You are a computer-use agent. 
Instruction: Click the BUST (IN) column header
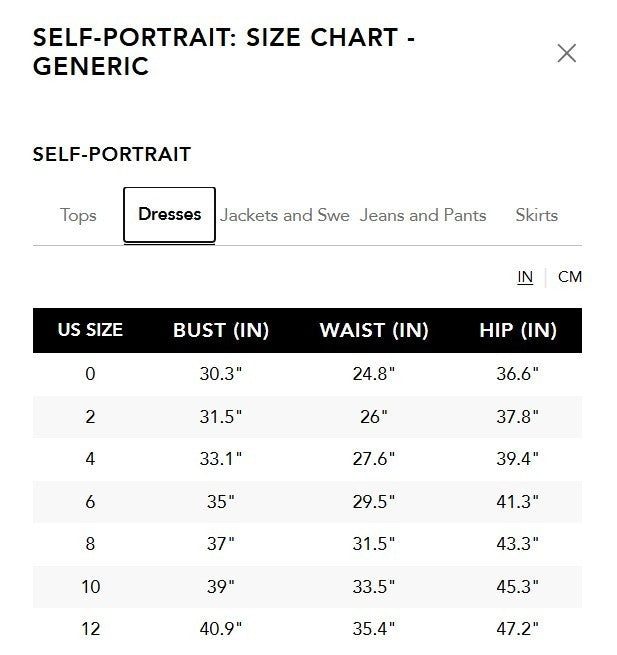221,330
